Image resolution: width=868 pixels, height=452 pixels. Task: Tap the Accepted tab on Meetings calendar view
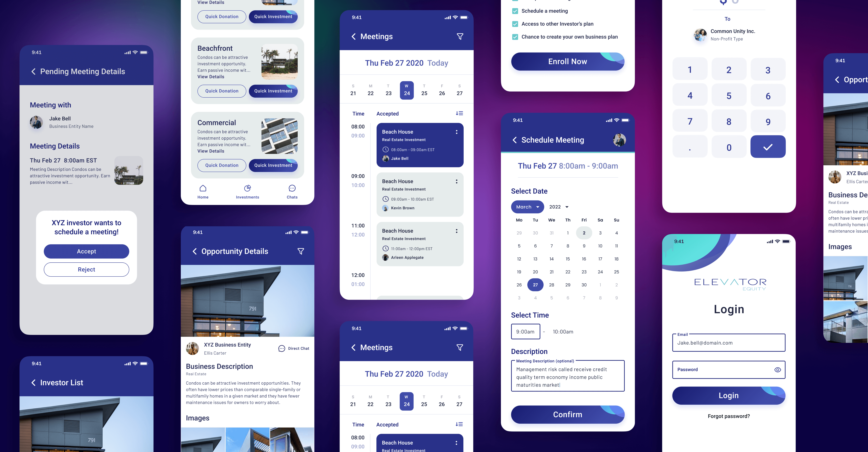tap(387, 114)
